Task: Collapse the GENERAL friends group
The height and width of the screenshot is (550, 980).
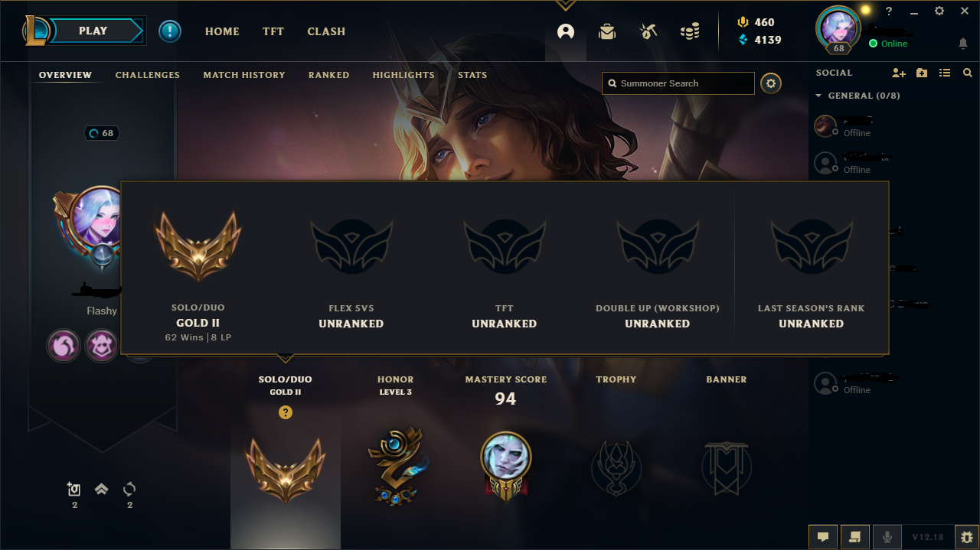Action: pyautogui.click(x=818, y=96)
